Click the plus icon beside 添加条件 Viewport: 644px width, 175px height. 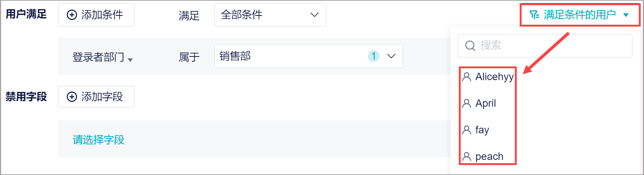click(x=72, y=15)
